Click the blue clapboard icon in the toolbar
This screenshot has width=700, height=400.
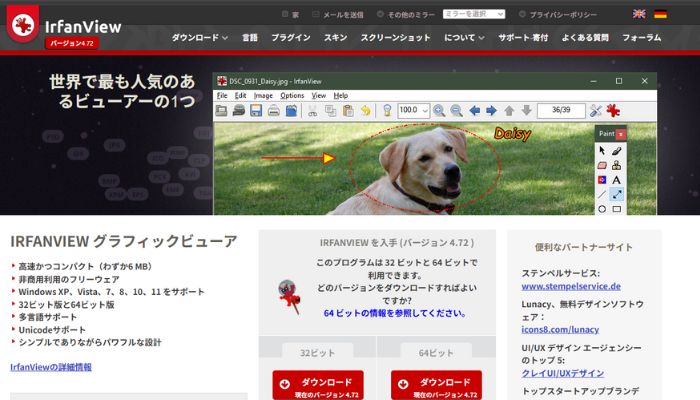tap(291, 110)
